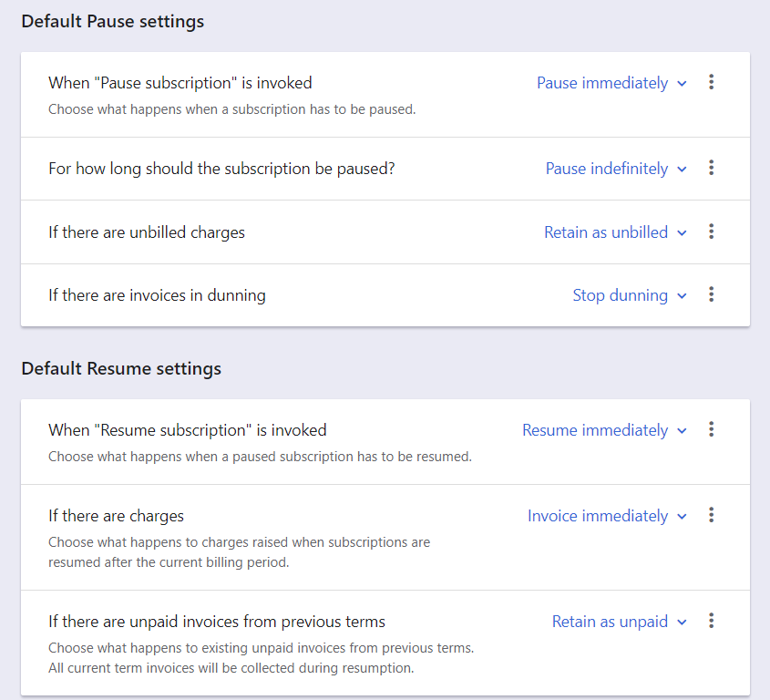Viewport: 770px width, 700px height.
Task: Click three-dot menu beside Invoice immediately
Action: 712,516
